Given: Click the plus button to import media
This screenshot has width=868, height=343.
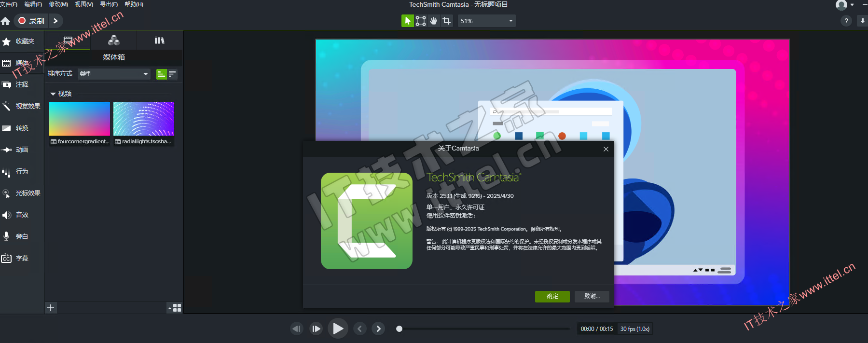Looking at the screenshot, I should pos(51,308).
